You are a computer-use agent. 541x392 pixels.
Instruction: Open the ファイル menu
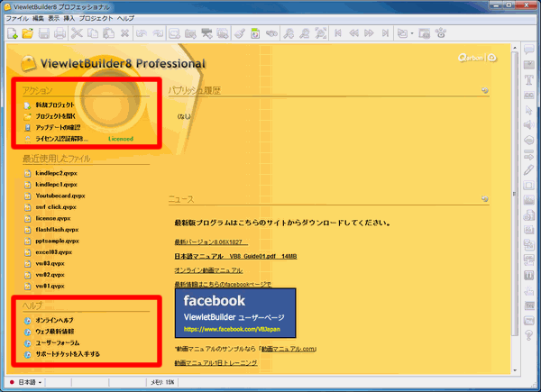click(18, 18)
